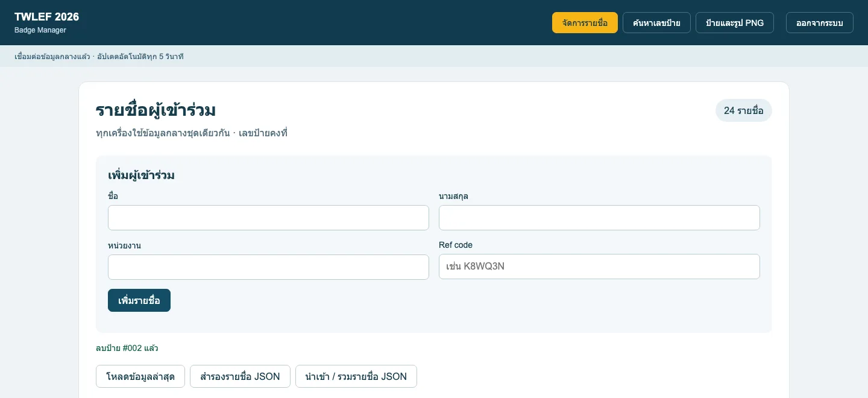Submit with the เพิ่มรายชื่อ button

139,300
